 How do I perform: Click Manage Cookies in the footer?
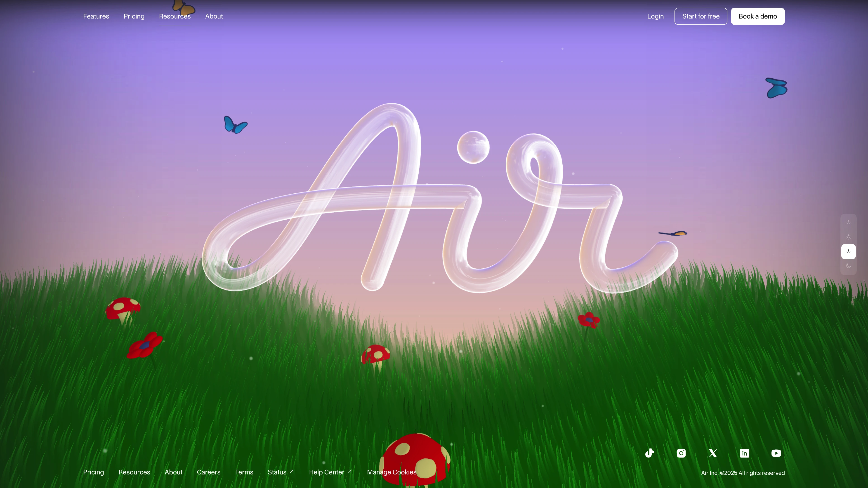tap(392, 472)
